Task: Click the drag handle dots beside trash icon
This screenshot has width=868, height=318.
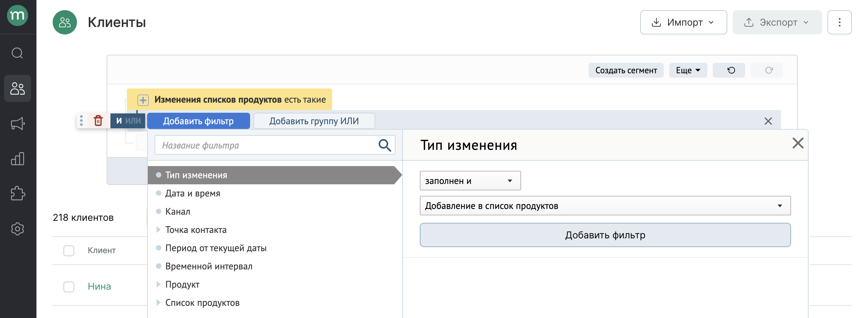Action: [81, 121]
